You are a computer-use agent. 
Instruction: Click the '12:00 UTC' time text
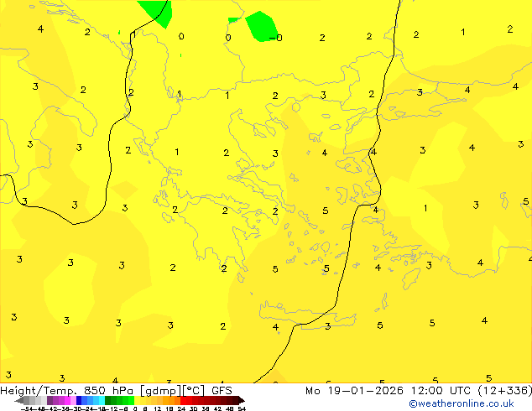pos(441,391)
